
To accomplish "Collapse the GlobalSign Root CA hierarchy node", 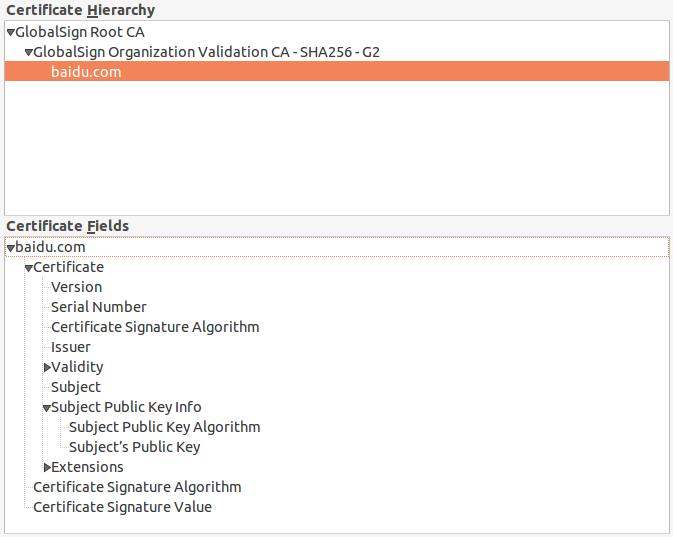I will point(11,32).
